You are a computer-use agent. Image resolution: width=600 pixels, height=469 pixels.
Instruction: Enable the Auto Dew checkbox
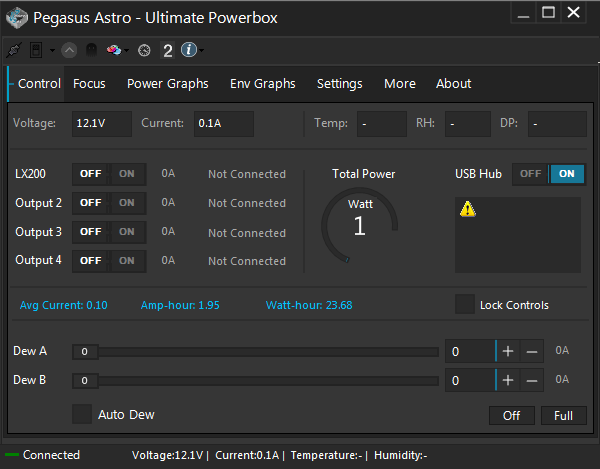click(x=82, y=414)
